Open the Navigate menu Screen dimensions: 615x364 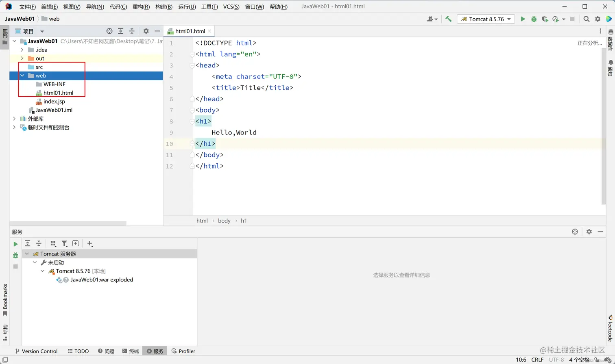95,7
